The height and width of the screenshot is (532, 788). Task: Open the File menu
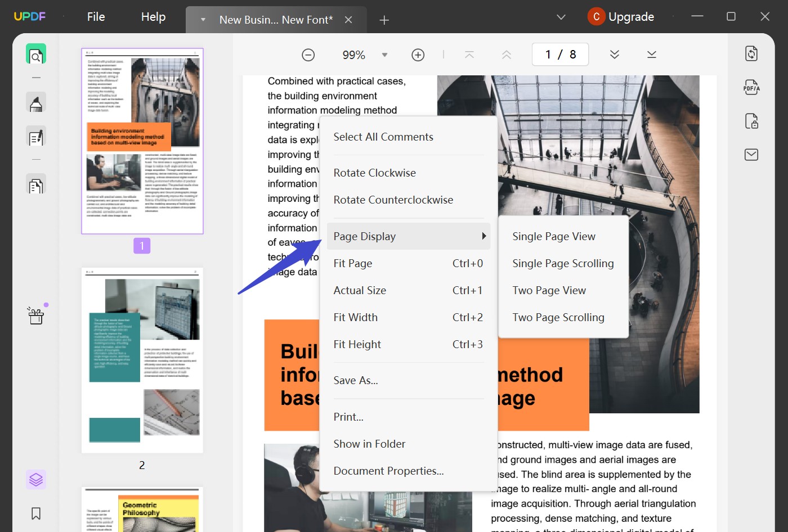(x=96, y=17)
